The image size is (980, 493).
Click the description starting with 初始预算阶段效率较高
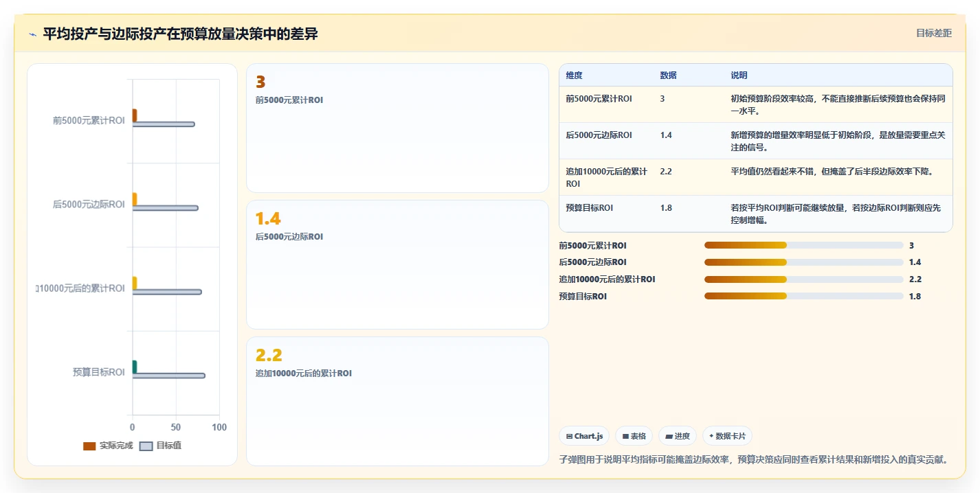[838, 105]
